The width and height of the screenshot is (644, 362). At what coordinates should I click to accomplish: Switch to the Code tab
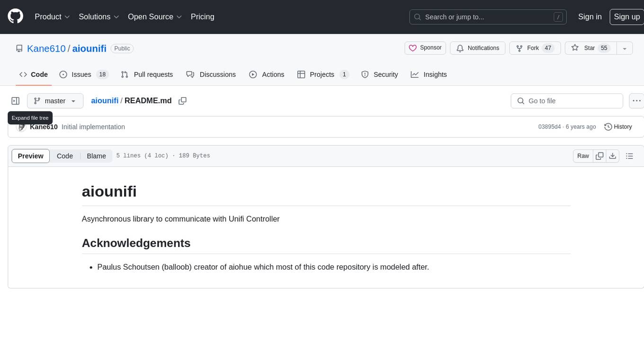coord(34,74)
